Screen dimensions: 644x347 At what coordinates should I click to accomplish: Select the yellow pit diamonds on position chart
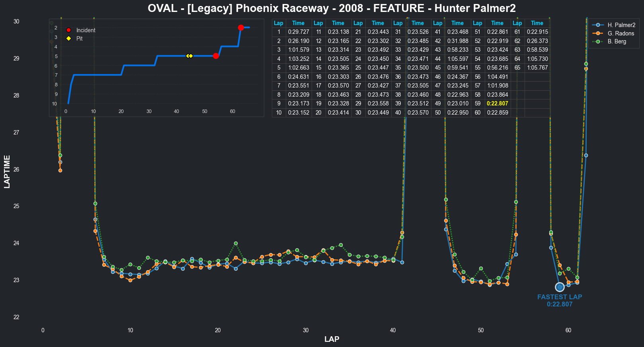coord(189,56)
